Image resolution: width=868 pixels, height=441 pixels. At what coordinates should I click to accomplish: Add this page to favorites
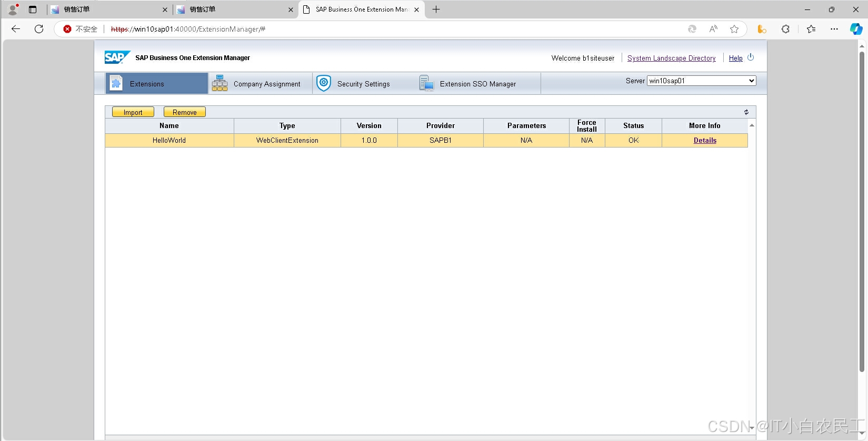click(x=734, y=29)
